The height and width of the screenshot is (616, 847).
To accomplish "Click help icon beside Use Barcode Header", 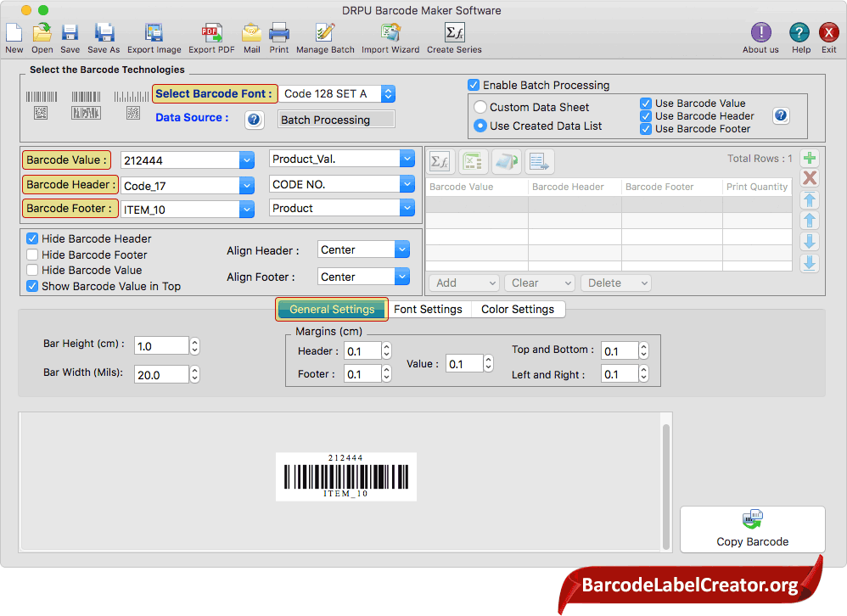I will click(781, 115).
